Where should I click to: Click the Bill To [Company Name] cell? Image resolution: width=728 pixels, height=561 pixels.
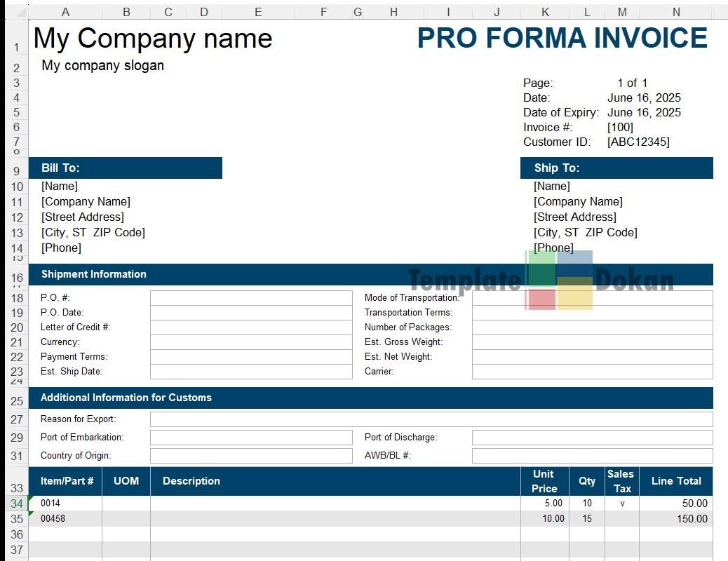point(86,202)
